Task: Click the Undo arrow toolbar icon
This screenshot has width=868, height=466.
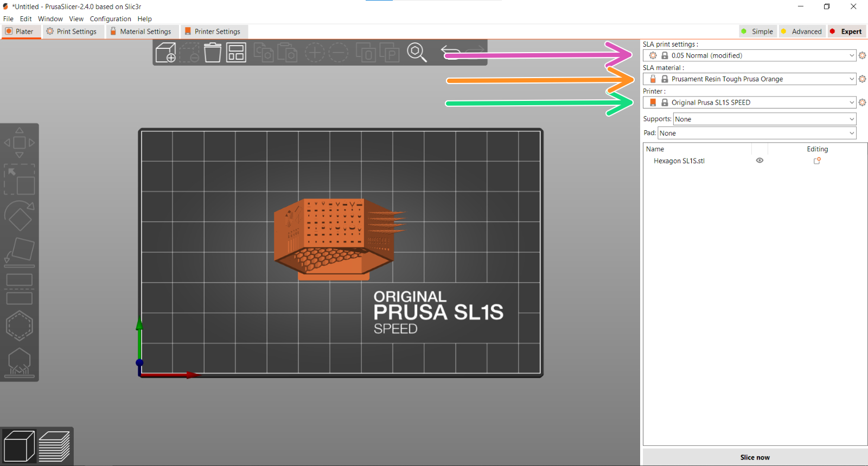Action: point(451,52)
